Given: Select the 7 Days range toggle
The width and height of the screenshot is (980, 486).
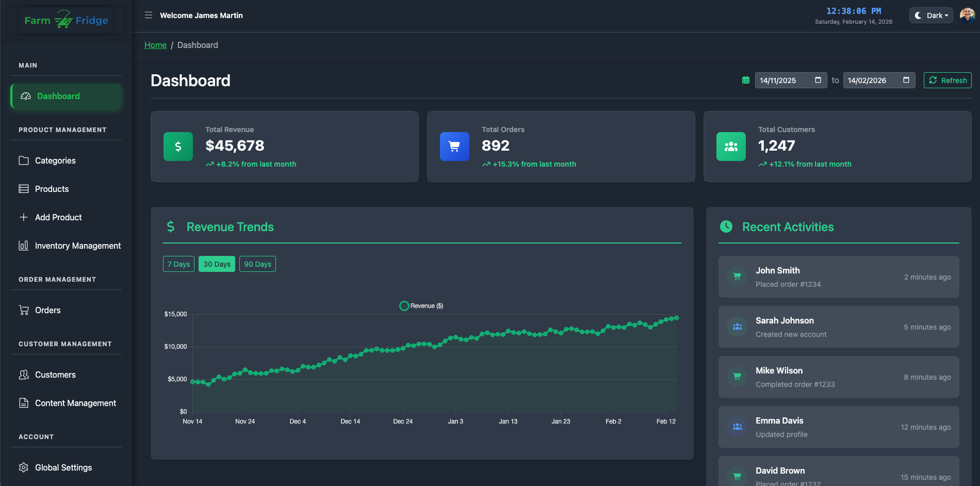Looking at the screenshot, I should point(178,264).
